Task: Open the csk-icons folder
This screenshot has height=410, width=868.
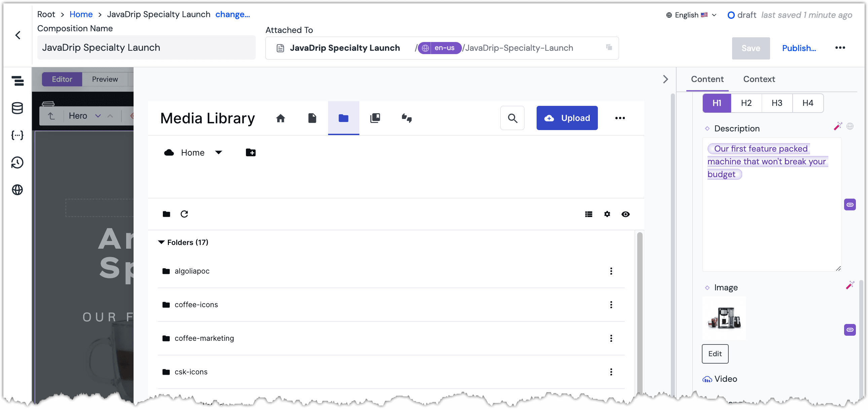Action: pos(191,372)
